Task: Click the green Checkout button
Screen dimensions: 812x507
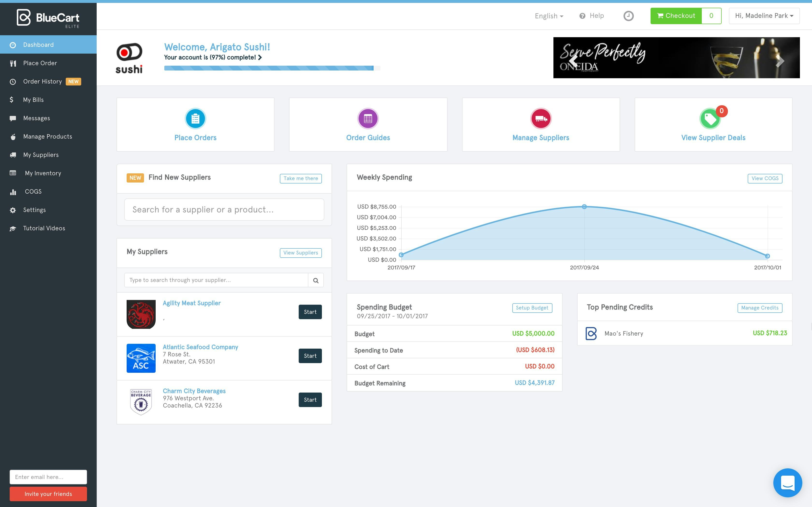Action: pos(676,16)
